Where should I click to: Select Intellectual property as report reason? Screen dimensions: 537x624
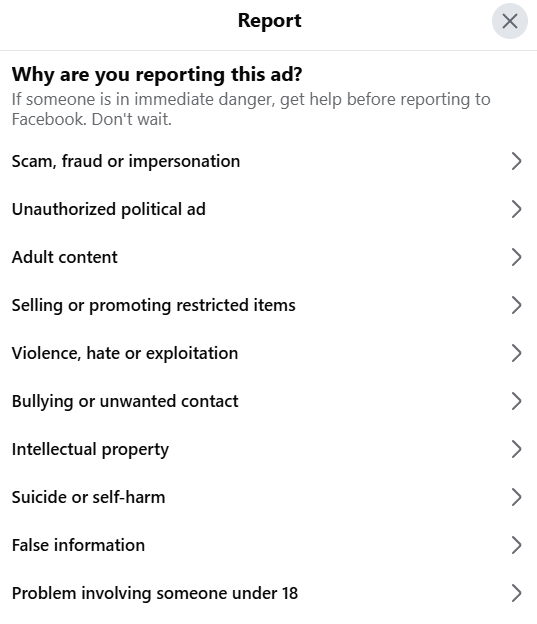(268, 449)
